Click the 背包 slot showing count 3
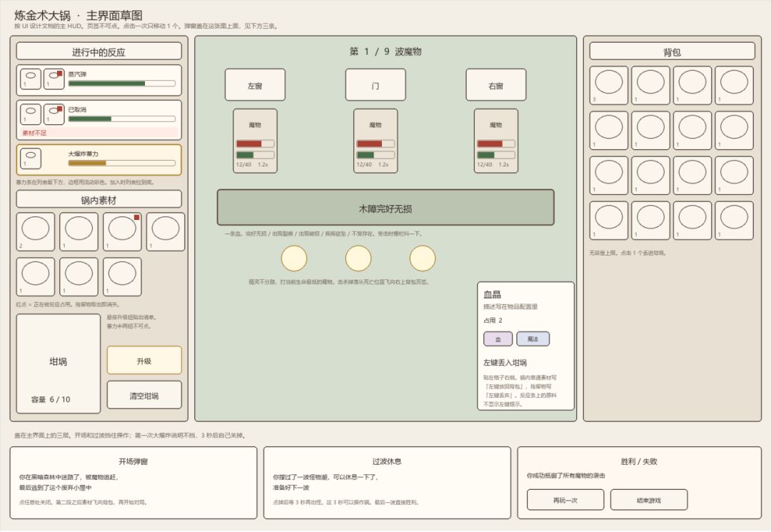771x532 pixels. coord(609,86)
